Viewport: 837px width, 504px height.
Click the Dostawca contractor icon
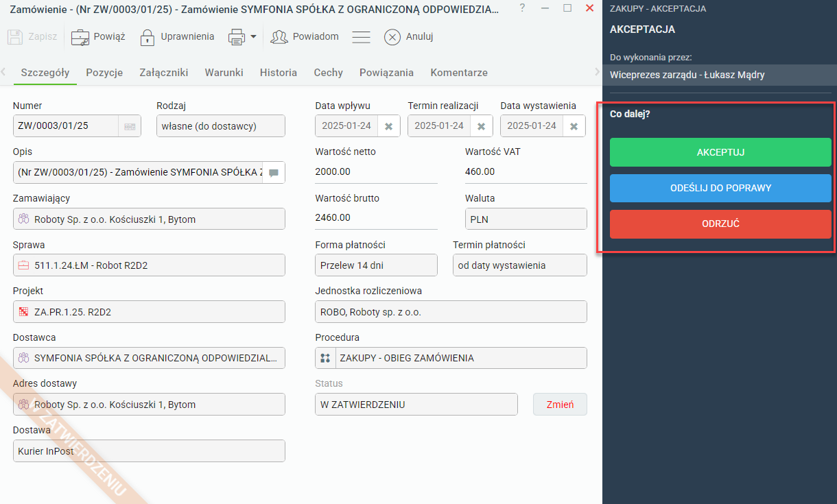(24, 358)
